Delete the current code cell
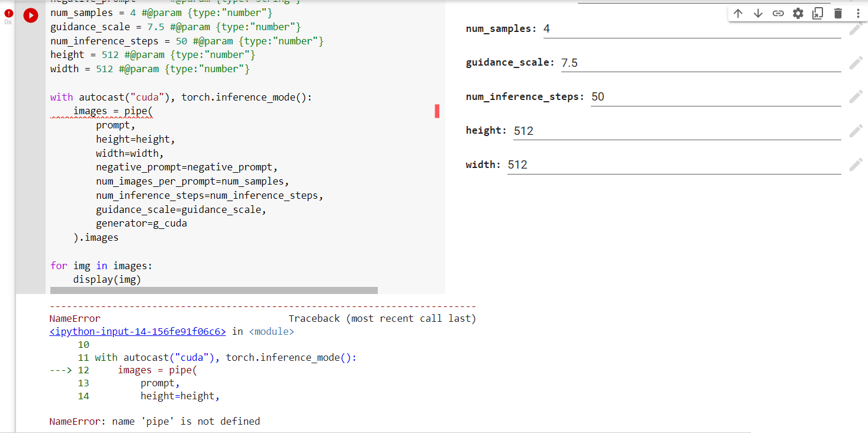The width and height of the screenshot is (868, 433). 838,12
